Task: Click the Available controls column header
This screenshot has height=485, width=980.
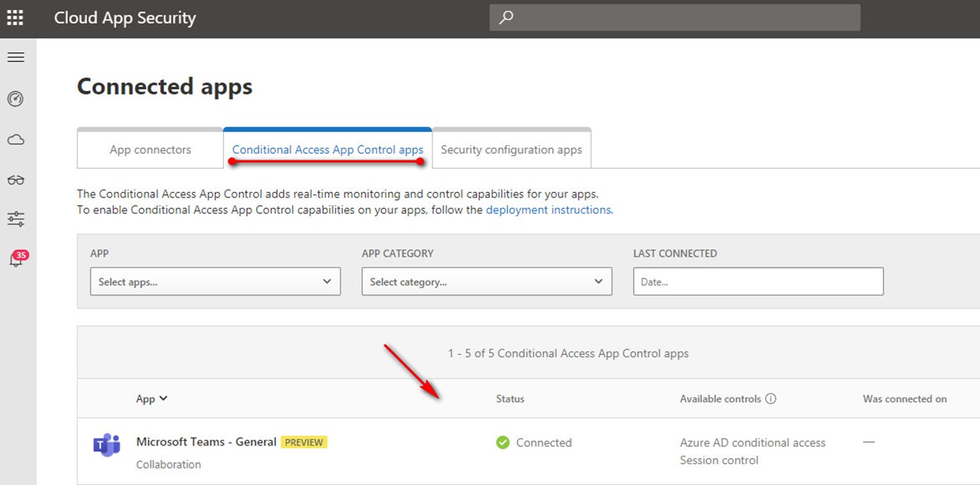Action: point(721,399)
